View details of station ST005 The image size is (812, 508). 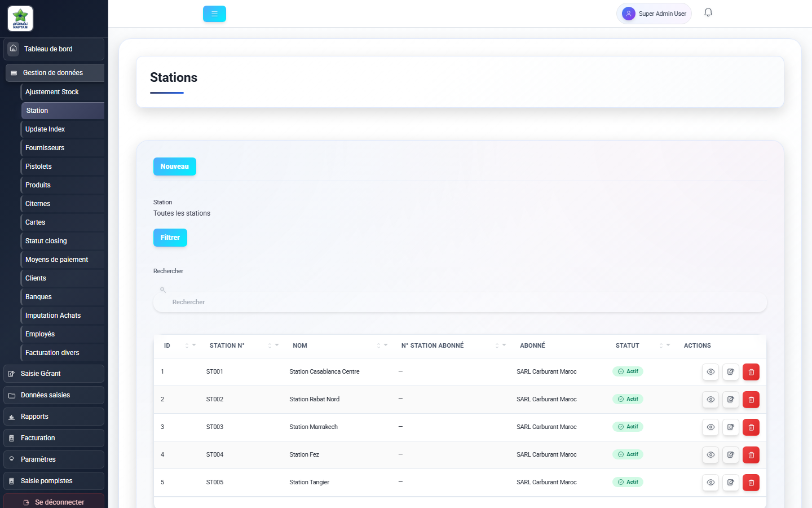710,483
